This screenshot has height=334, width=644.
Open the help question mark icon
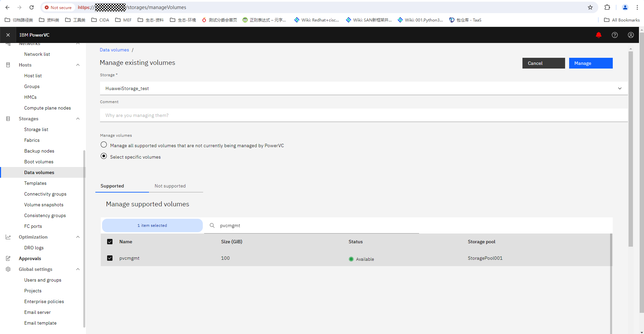(x=614, y=35)
